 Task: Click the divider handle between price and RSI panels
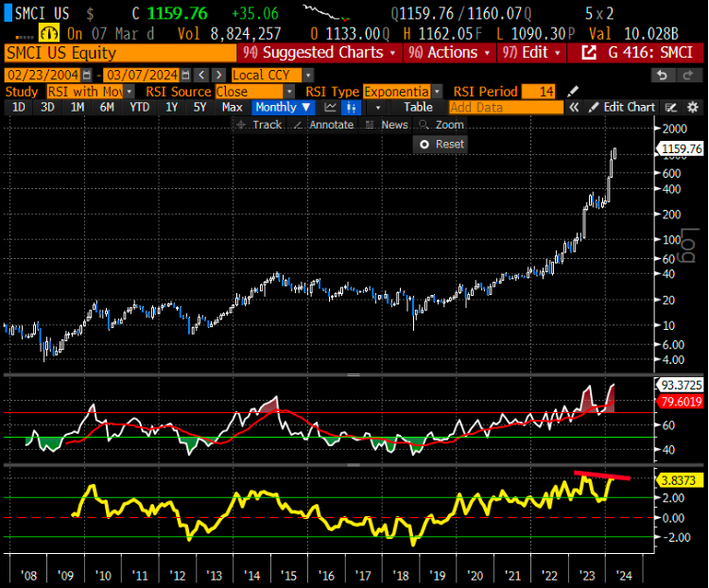tap(354, 375)
